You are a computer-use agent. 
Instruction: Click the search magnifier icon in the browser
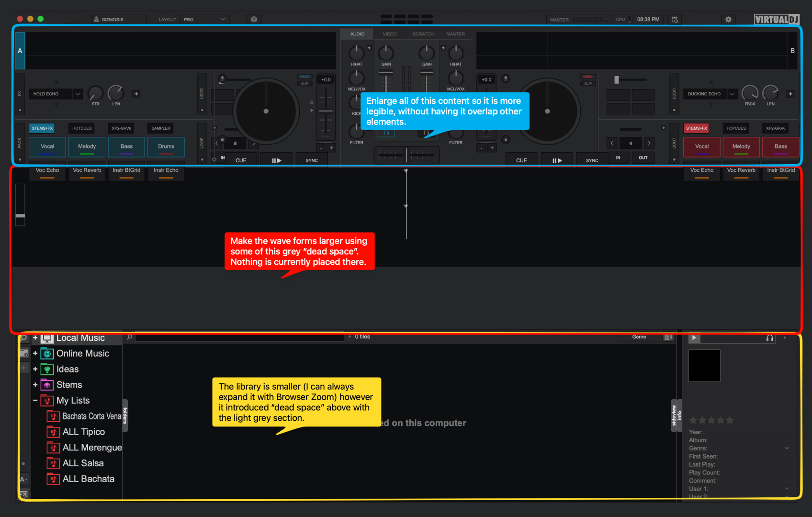pyautogui.click(x=130, y=337)
